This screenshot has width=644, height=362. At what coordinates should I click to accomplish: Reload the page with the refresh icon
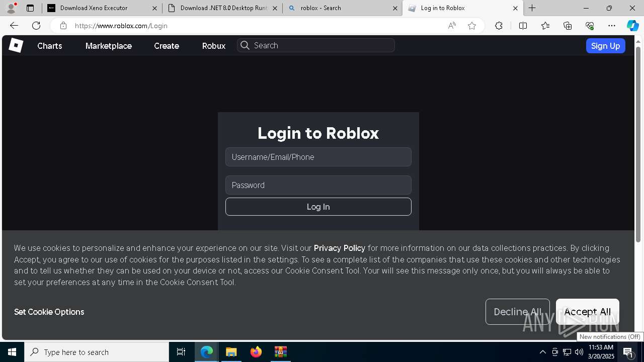[x=36, y=26]
